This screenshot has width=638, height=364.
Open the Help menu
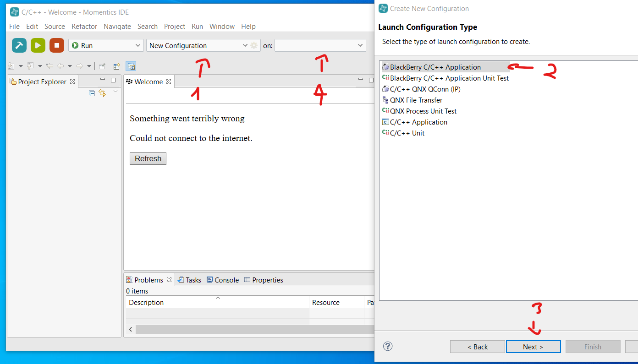click(x=248, y=26)
